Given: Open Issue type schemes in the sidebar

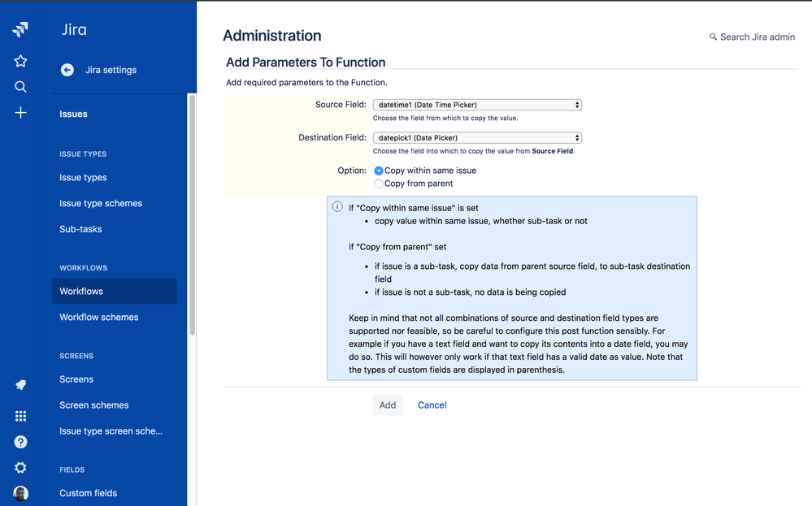Looking at the screenshot, I should pos(101,203).
